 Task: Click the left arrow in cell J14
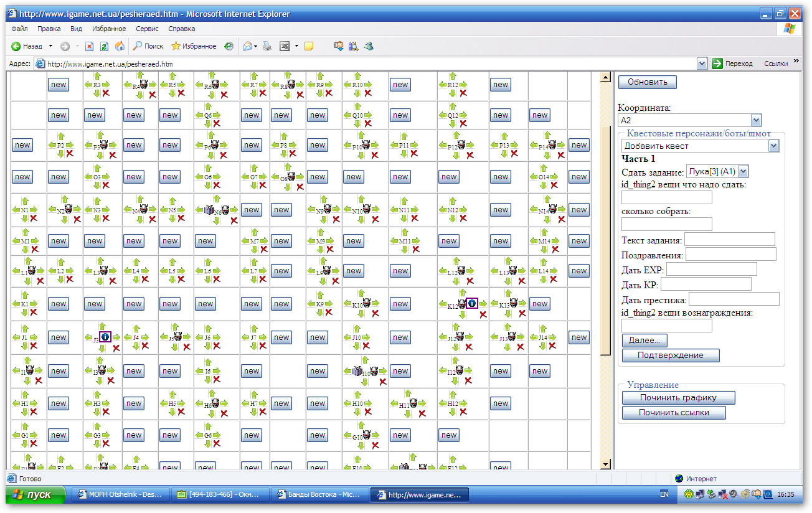[x=534, y=337]
